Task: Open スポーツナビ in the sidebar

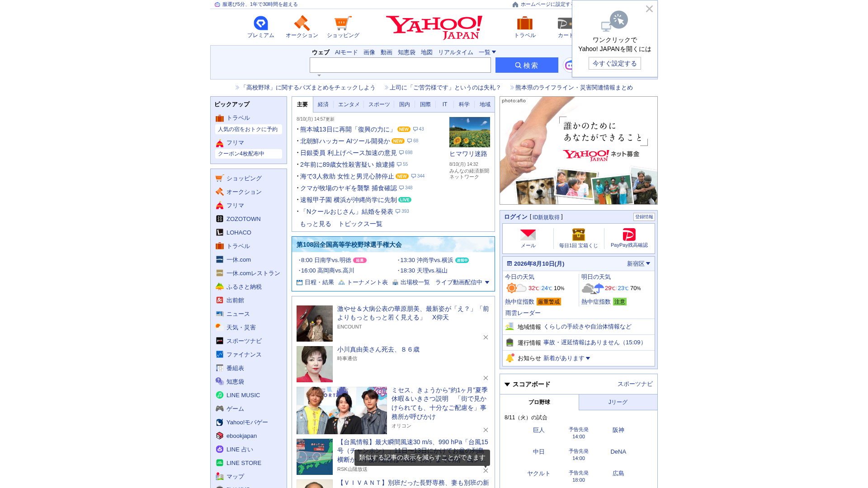Action: [244, 341]
